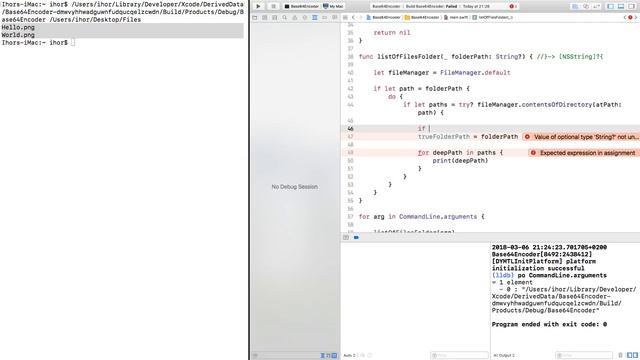Viewport: 640px width, 360px height.
Task: Click 'return nil' in the editor
Action: coord(392,33)
